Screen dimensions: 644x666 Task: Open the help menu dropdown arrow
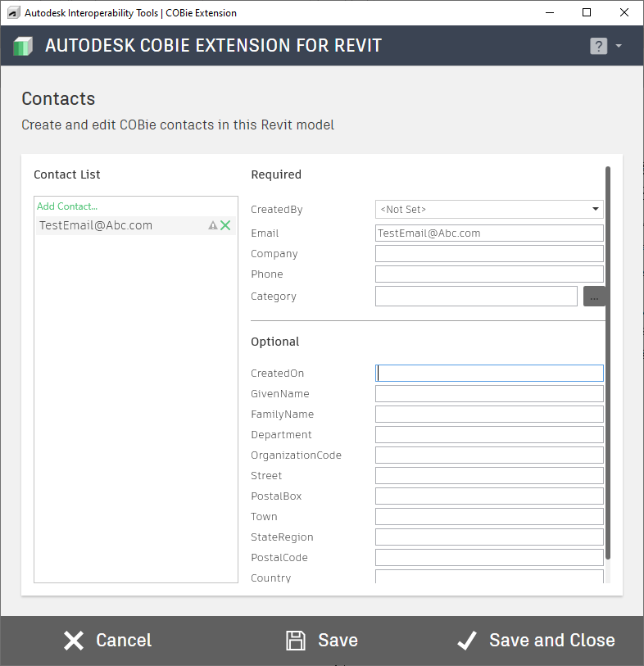(619, 46)
